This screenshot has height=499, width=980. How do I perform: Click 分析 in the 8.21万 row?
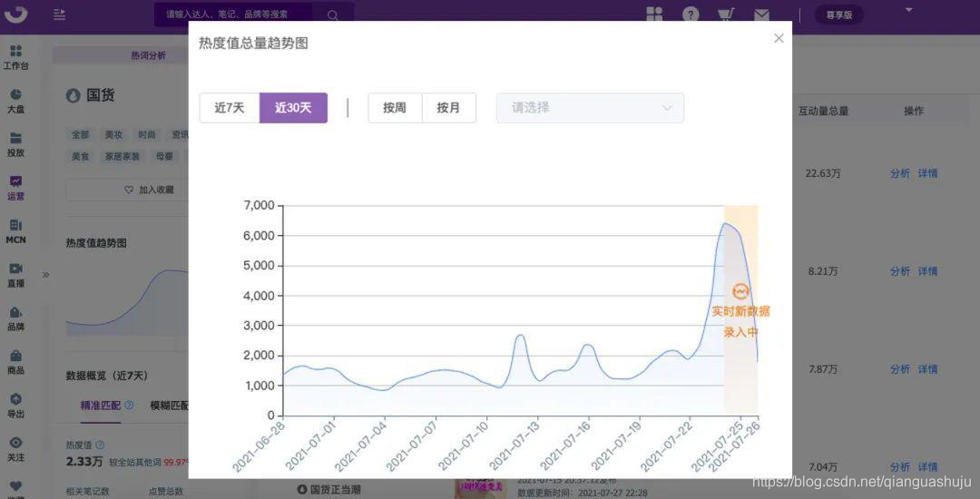[900, 271]
